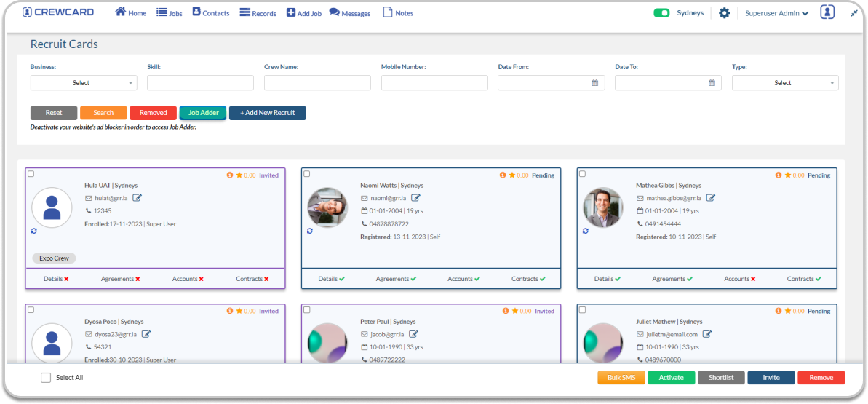Screen dimensions: 868x404
Task: Open the Business select dropdown
Action: tap(83, 83)
